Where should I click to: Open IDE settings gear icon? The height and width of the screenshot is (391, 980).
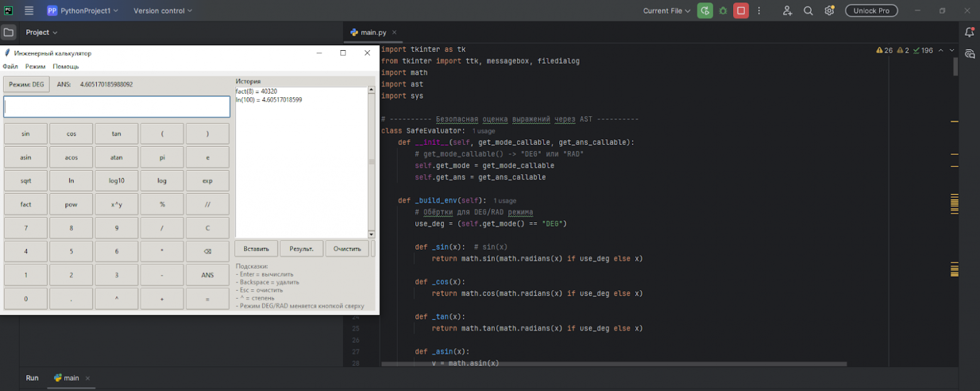point(829,11)
